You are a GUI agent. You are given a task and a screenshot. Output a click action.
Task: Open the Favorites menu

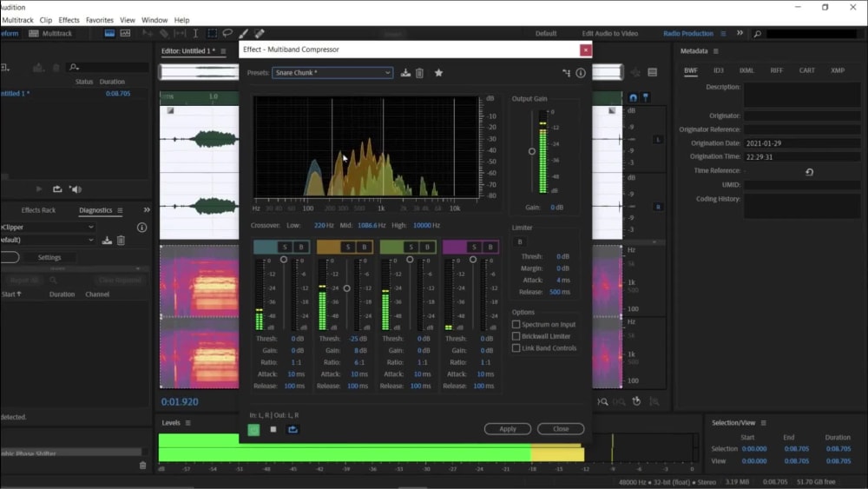tap(100, 20)
